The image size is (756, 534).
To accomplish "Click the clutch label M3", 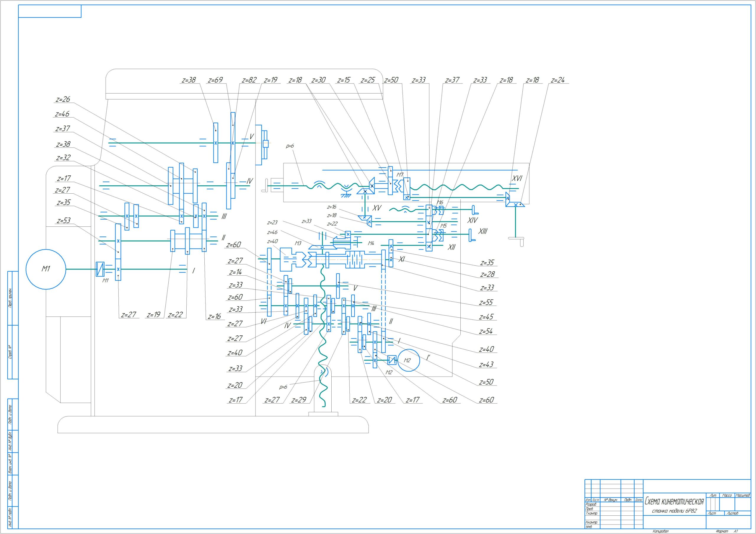I will [298, 243].
